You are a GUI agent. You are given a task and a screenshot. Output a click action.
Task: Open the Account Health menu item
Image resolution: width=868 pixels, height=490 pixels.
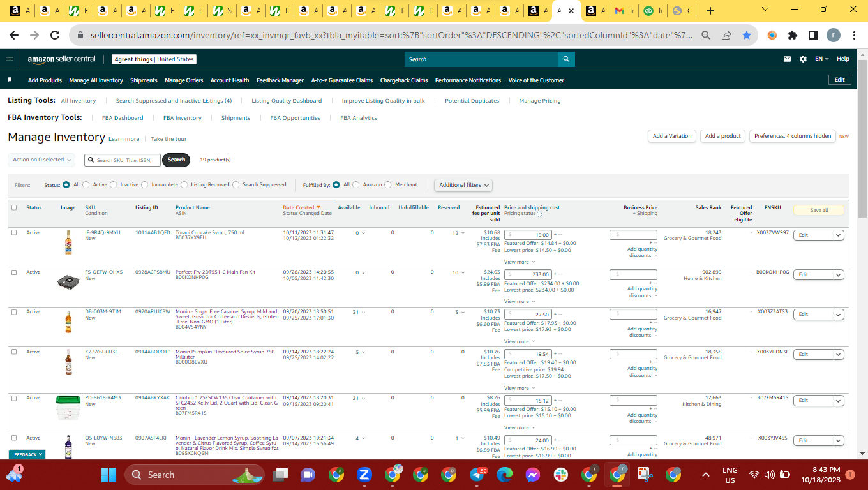pyautogui.click(x=230, y=80)
